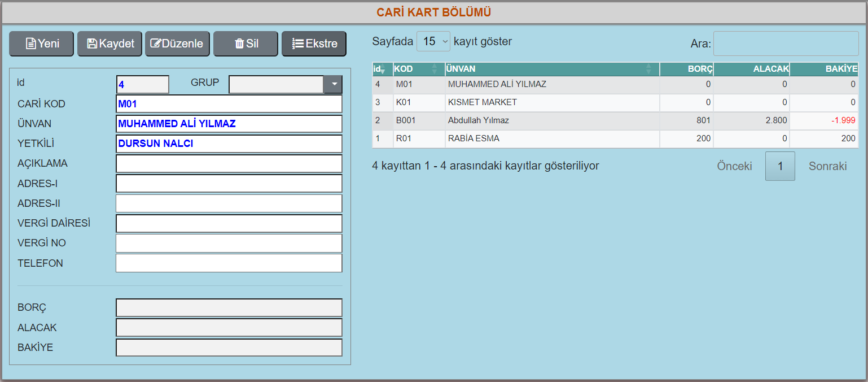The width and height of the screenshot is (868, 382).
Task: Click the VERGİ NO input field
Action: point(229,244)
